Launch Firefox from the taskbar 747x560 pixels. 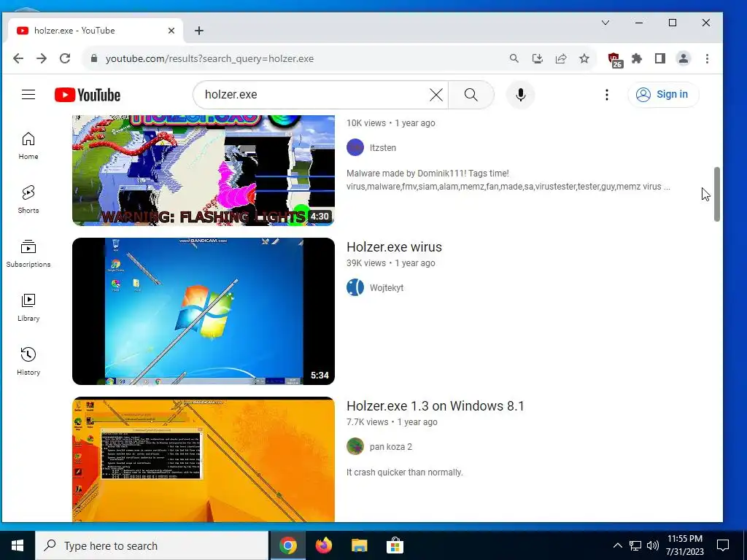tap(324, 545)
